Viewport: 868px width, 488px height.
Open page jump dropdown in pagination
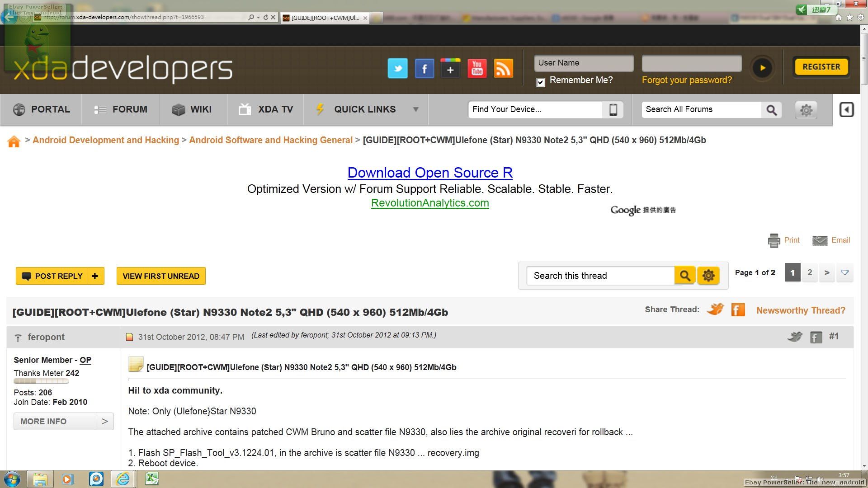(x=844, y=272)
